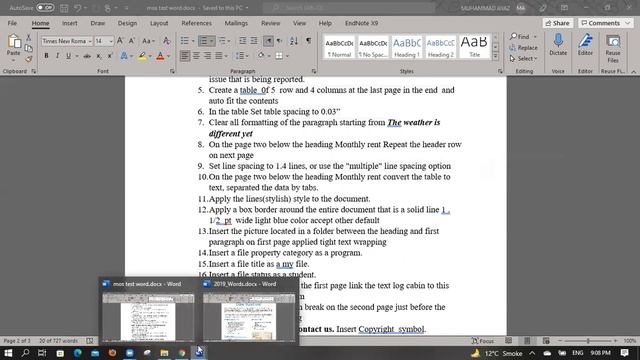Apply yellow text highlight color
Screen dimensions: 640x360
point(142,56)
